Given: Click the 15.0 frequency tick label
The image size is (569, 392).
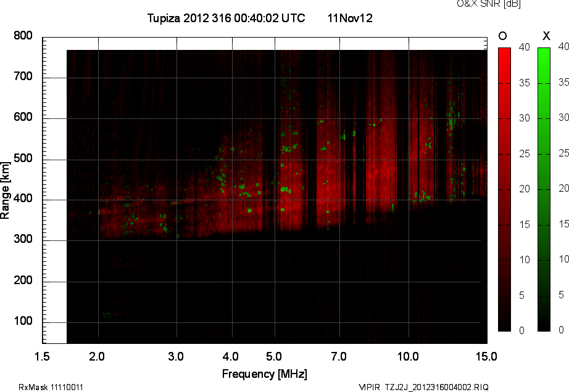Looking at the screenshot, I should pyautogui.click(x=486, y=356).
